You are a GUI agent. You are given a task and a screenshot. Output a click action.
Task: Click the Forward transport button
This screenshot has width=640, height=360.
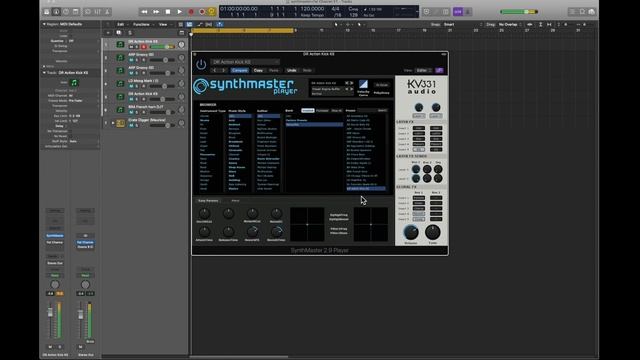156,12
